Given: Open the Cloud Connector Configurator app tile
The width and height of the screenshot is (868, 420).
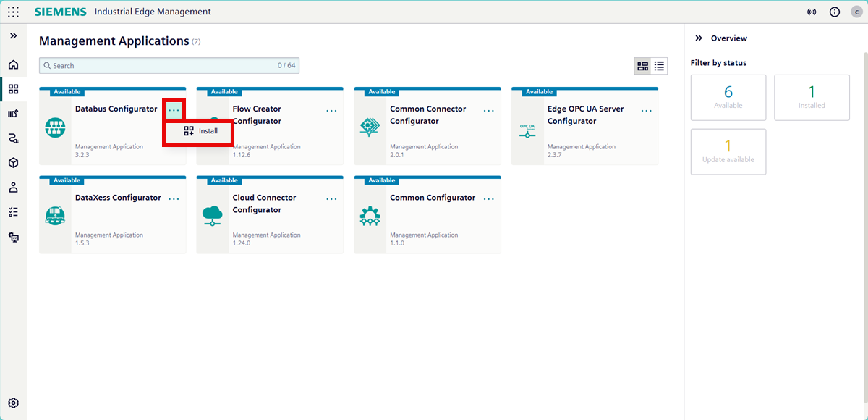Looking at the screenshot, I should pyautogui.click(x=269, y=214).
